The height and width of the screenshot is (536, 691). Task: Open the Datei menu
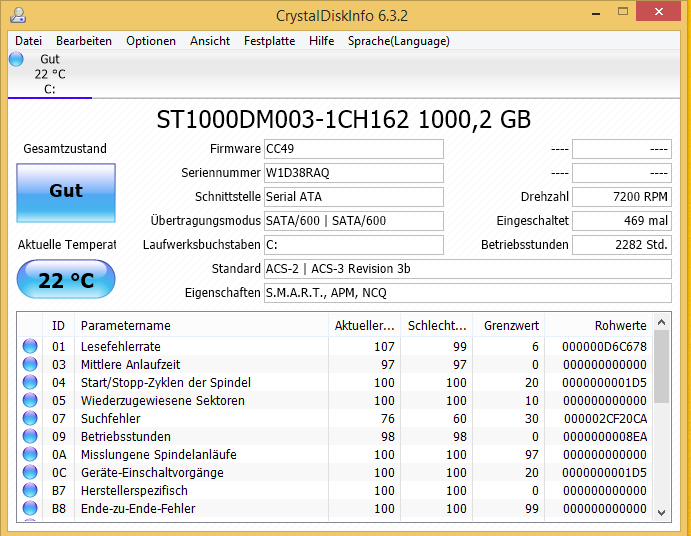click(x=28, y=41)
